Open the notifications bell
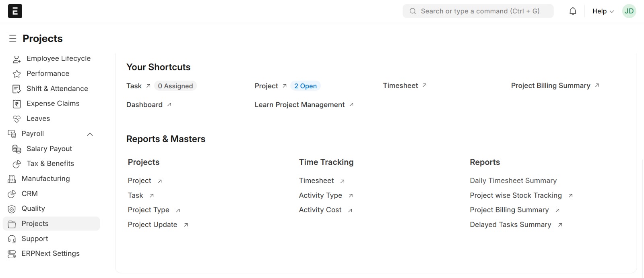 click(x=573, y=11)
